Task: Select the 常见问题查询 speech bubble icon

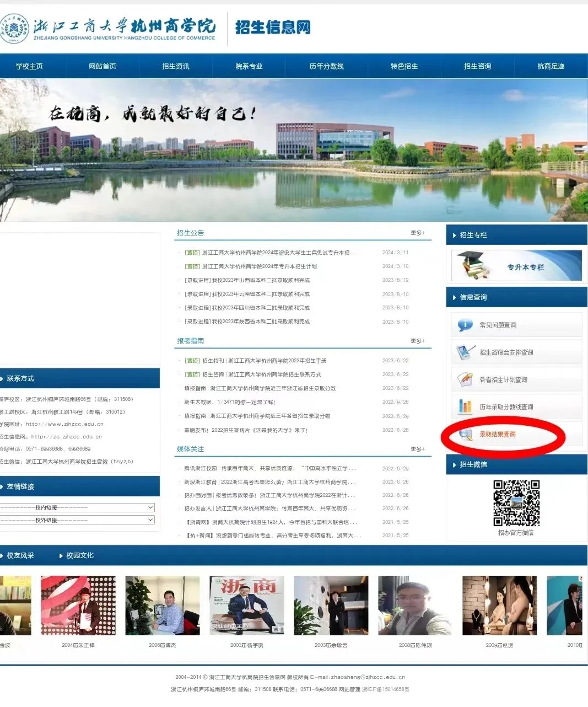Action: [465, 324]
